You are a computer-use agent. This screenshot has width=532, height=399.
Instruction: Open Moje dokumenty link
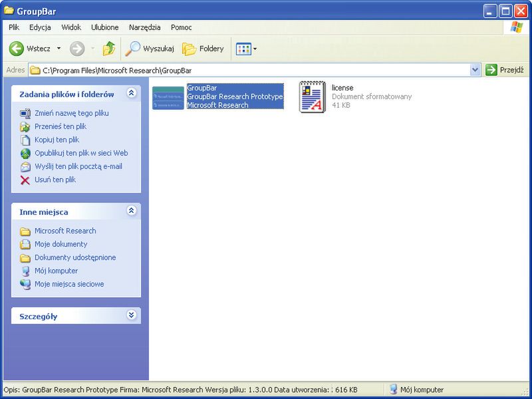(61, 244)
